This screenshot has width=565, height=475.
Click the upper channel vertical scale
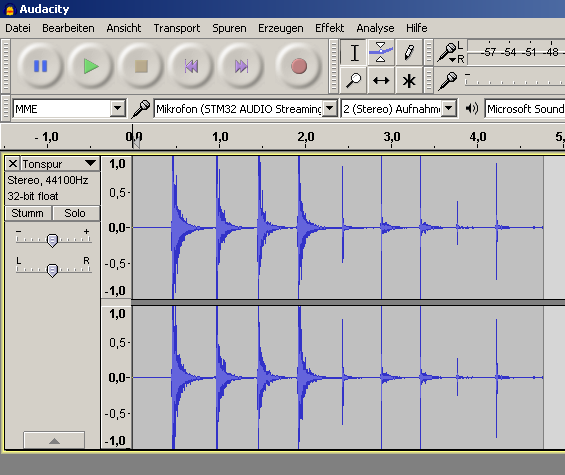pyautogui.click(x=117, y=227)
